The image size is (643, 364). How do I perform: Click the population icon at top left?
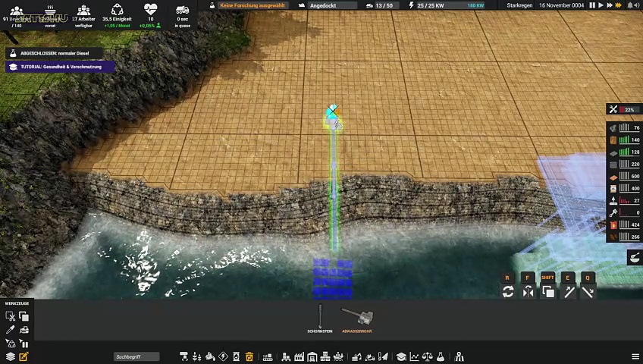click(x=17, y=11)
